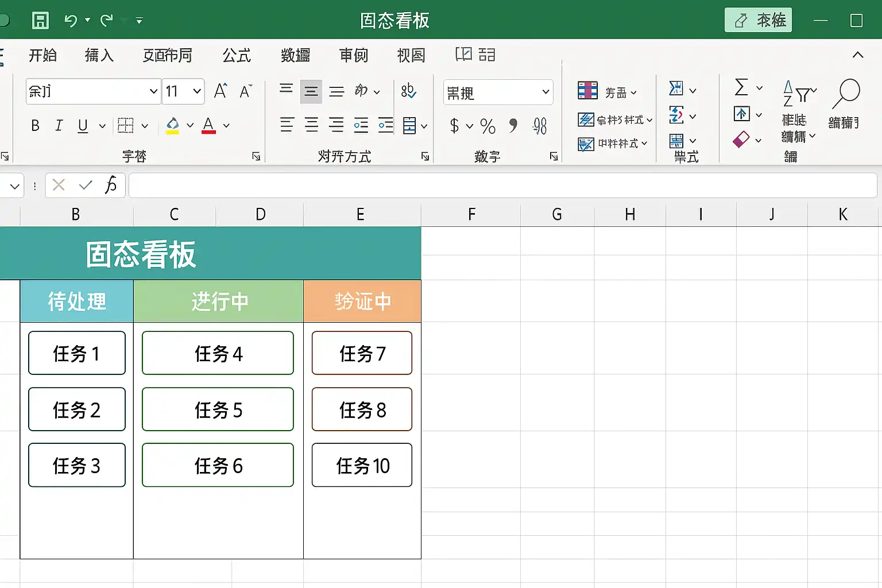Viewport: 882px width, 588px height.
Task: Click the percent style icon
Action: coord(488,126)
